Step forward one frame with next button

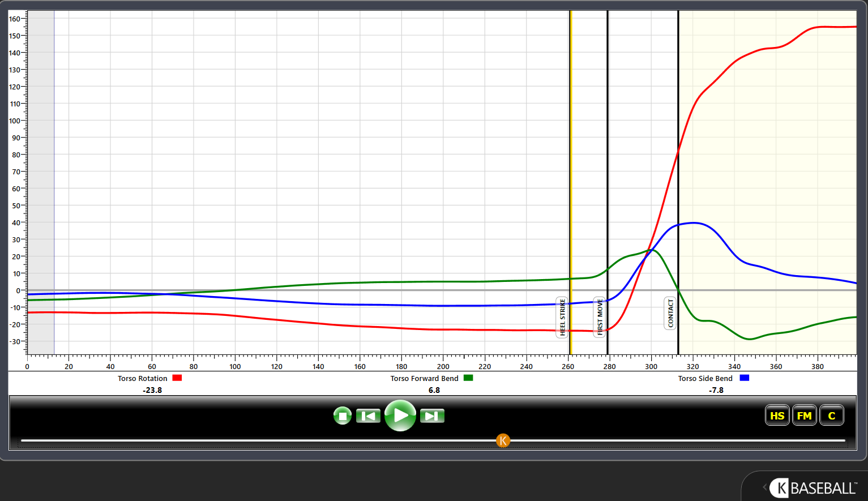pyautogui.click(x=432, y=416)
